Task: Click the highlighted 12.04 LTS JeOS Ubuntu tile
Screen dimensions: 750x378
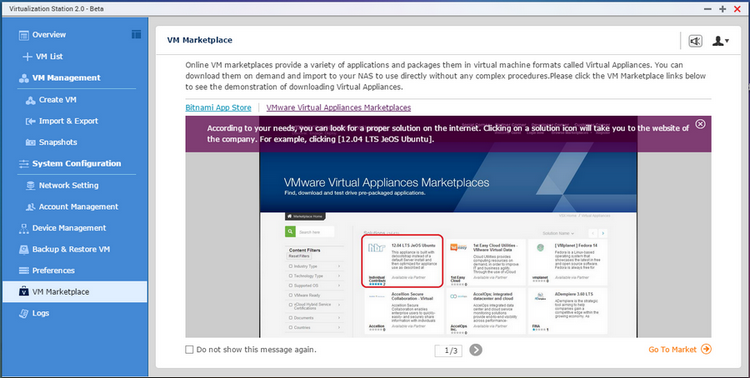Action: (x=402, y=261)
